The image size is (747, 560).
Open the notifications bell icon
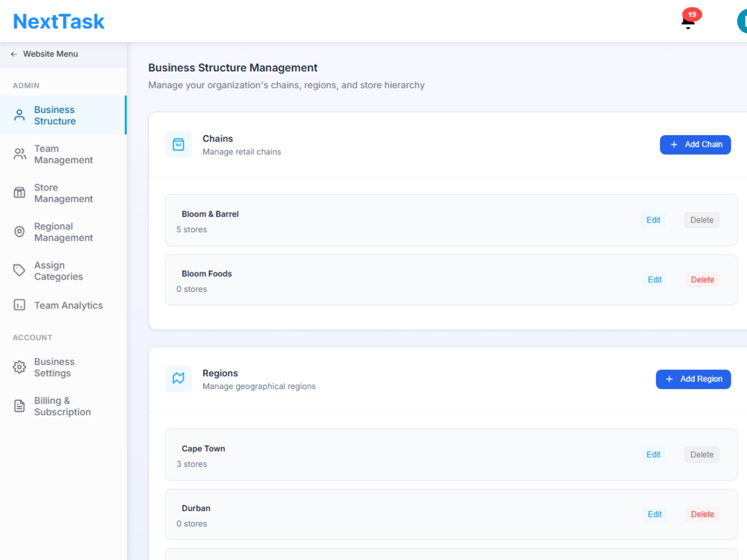pyautogui.click(x=688, y=21)
